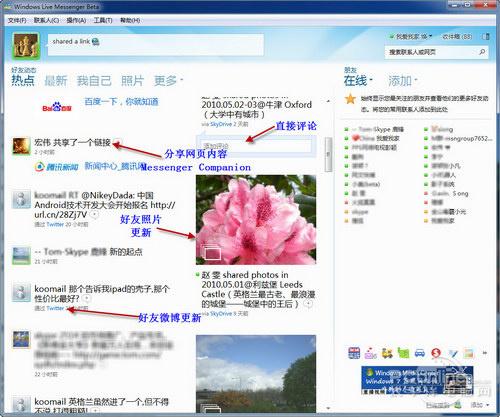Open album icon on the pink flower photo
Image resolution: width=500 pixels, height=417 pixels.
click(x=211, y=252)
